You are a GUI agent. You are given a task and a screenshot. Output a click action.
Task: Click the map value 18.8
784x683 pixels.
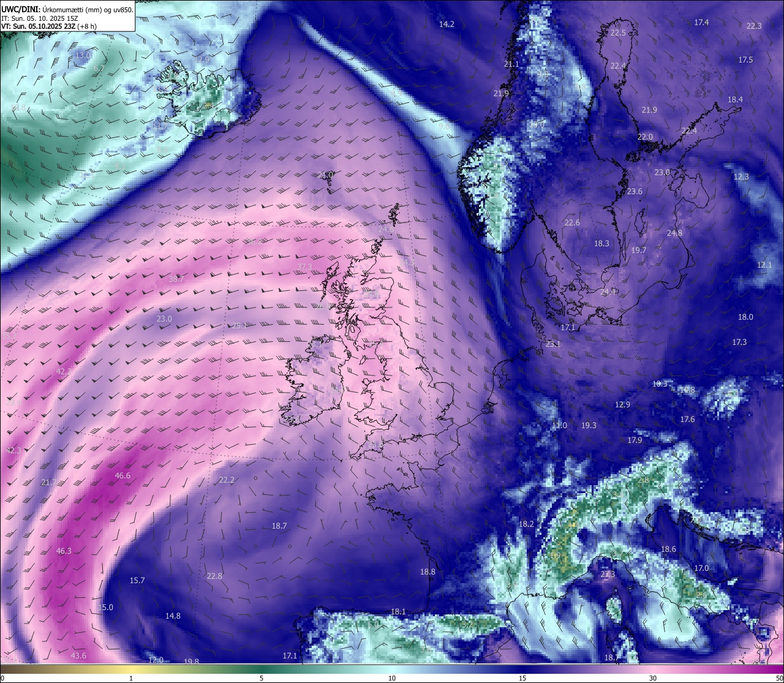pyautogui.click(x=428, y=572)
